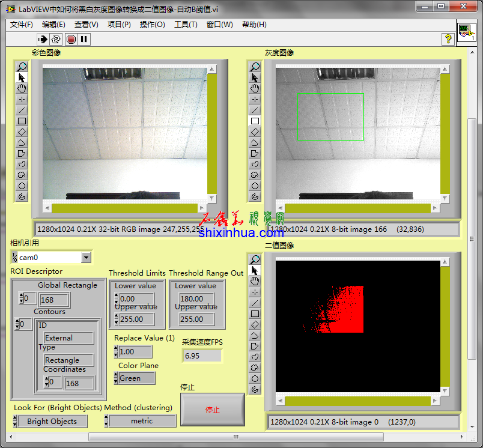The height and width of the screenshot is (448, 483).
Task: Click the Run arrow in the toolbar
Action: point(43,39)
